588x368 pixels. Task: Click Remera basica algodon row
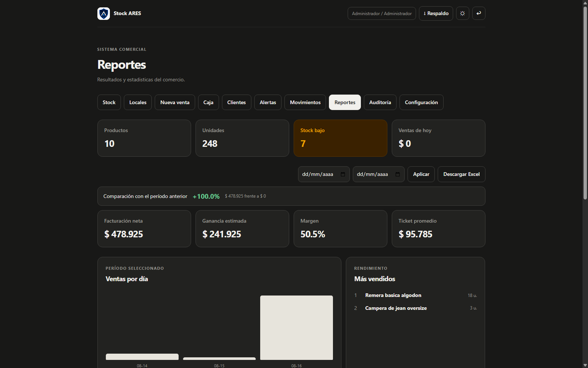click(416, 296)
